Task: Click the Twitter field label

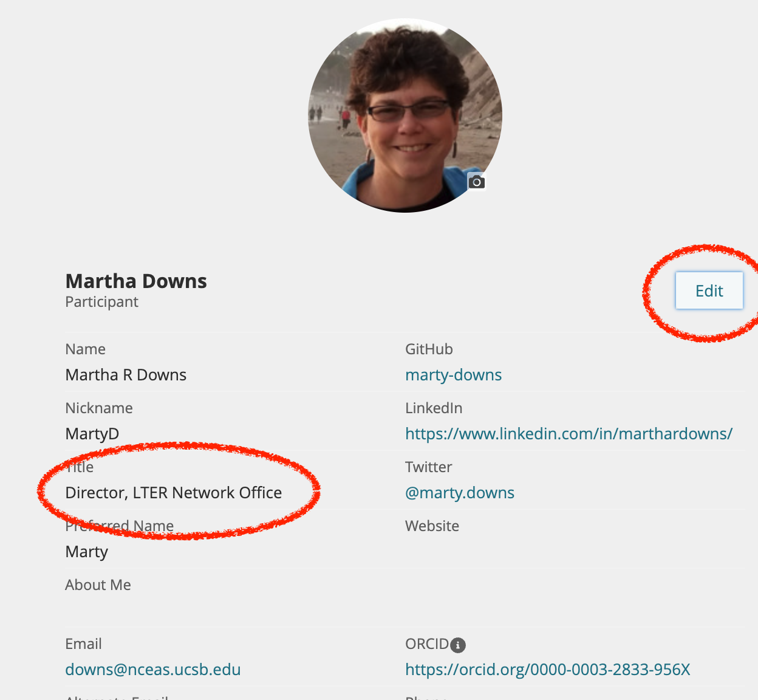Action: click(428, 467)
